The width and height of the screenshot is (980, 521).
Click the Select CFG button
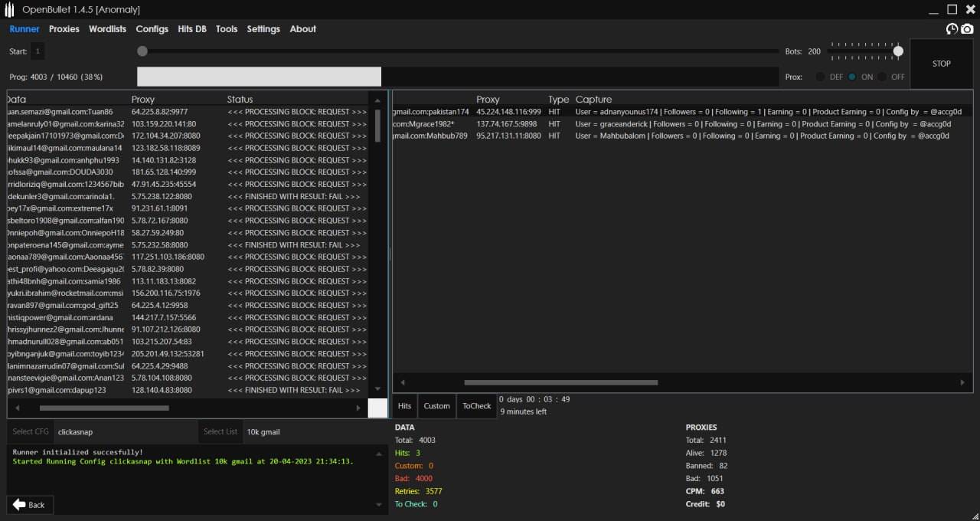[x=31, y=431]
